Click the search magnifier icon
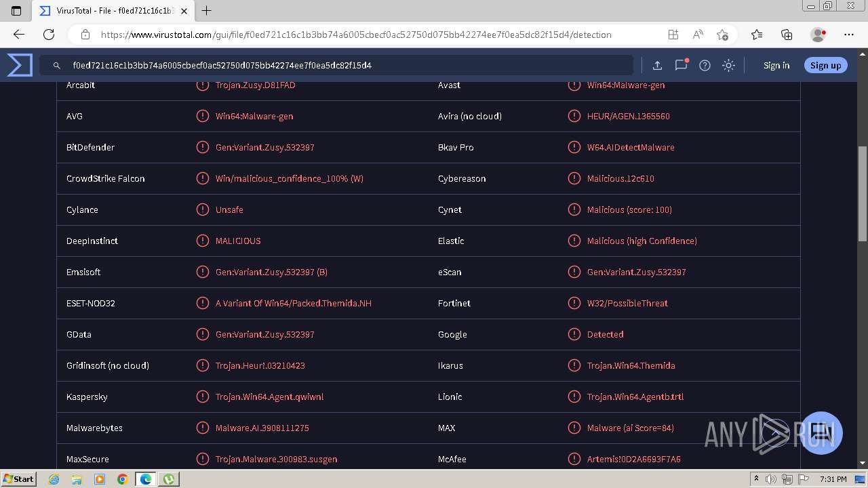868x488 pixels. [57, 66]
